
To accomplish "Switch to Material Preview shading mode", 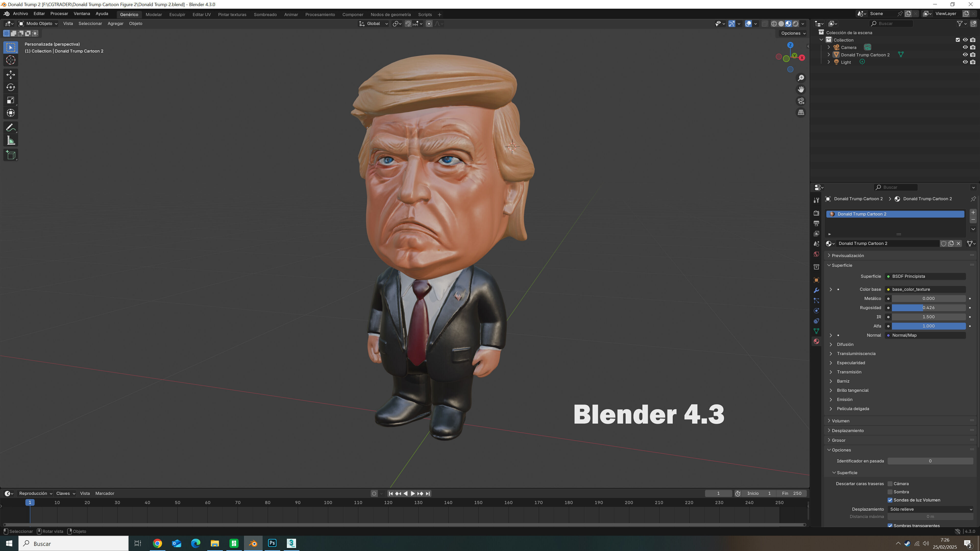I will click(x=788, y=23).
